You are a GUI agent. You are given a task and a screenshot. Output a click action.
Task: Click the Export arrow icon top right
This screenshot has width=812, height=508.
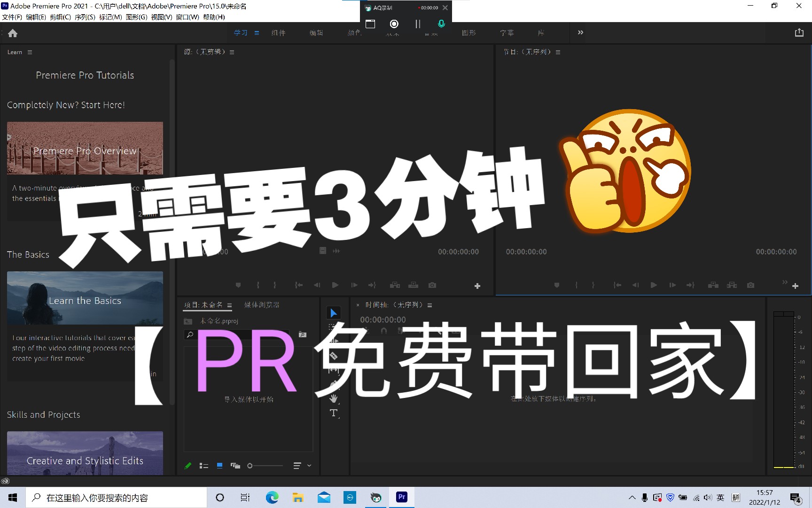[799, 32]
